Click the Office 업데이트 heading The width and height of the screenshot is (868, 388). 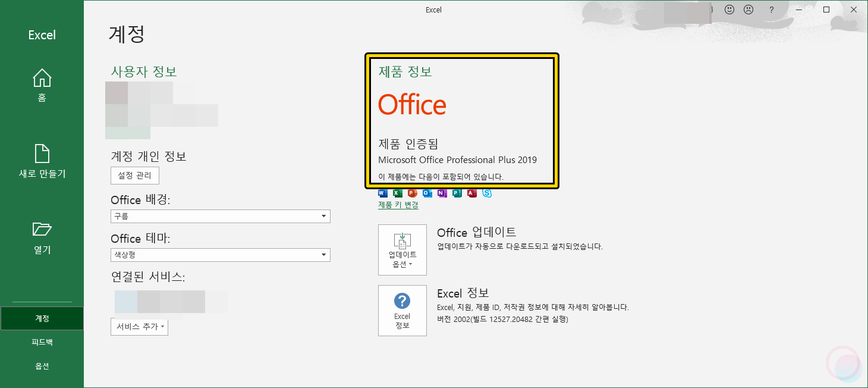point(477,233)
